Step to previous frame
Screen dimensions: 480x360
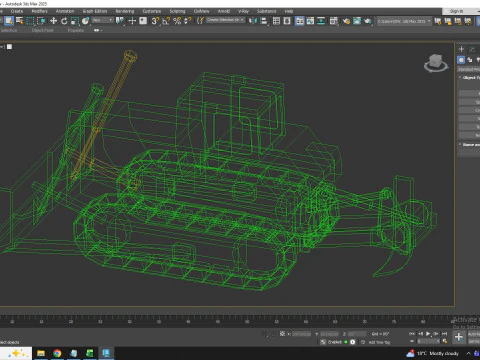tap(420, 334)
